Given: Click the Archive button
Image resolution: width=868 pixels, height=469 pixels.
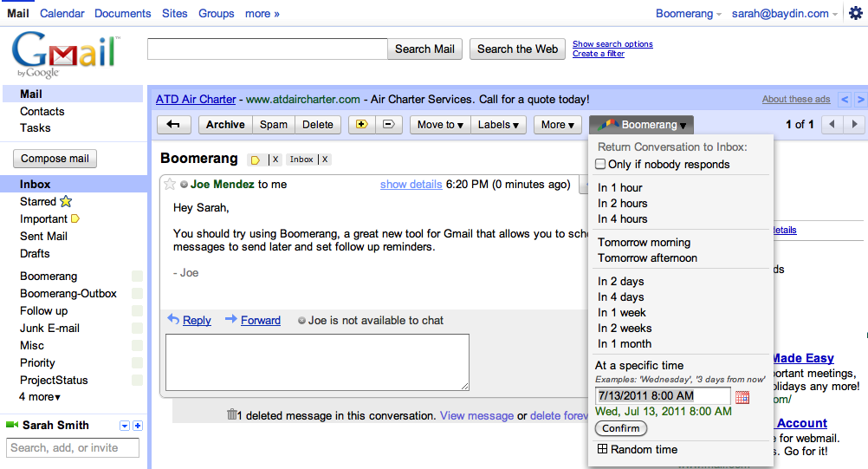Looking at the screenshot, I should [x=225, y=125].
